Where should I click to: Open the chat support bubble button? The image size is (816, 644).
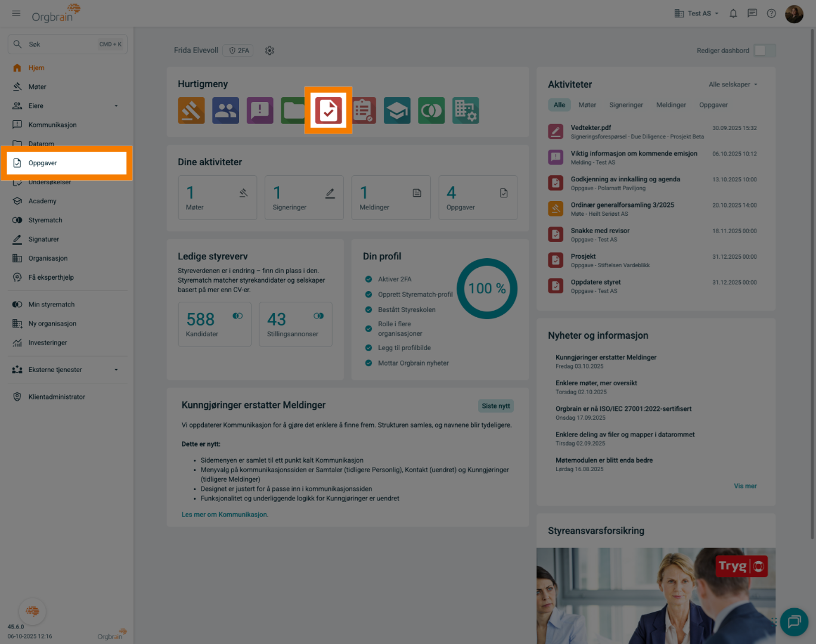click(x=793, y=622)
